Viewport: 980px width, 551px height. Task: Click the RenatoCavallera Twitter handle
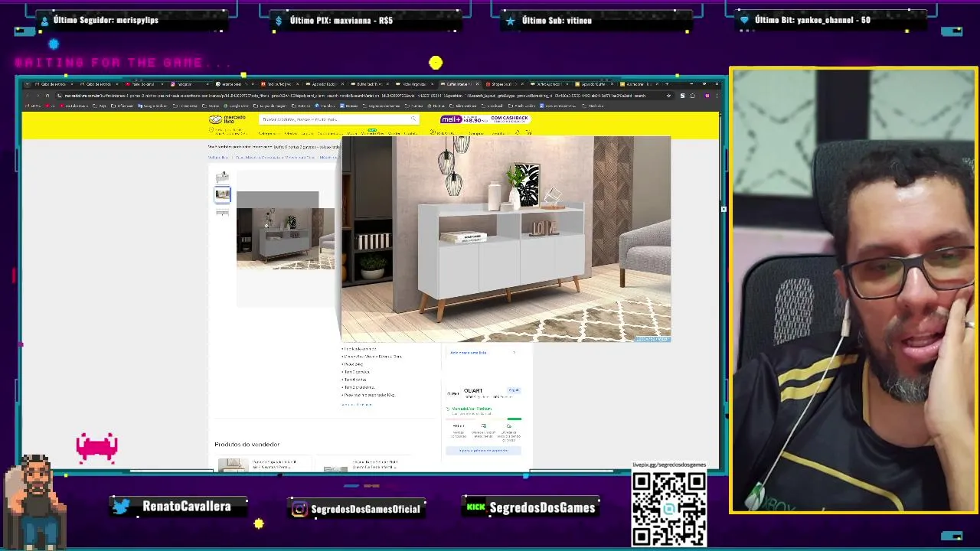[186, 507]
